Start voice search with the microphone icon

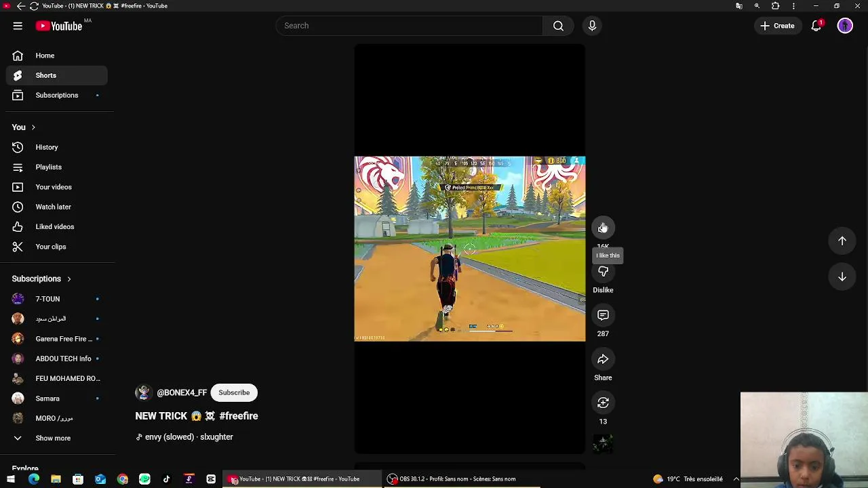[592, 26]
